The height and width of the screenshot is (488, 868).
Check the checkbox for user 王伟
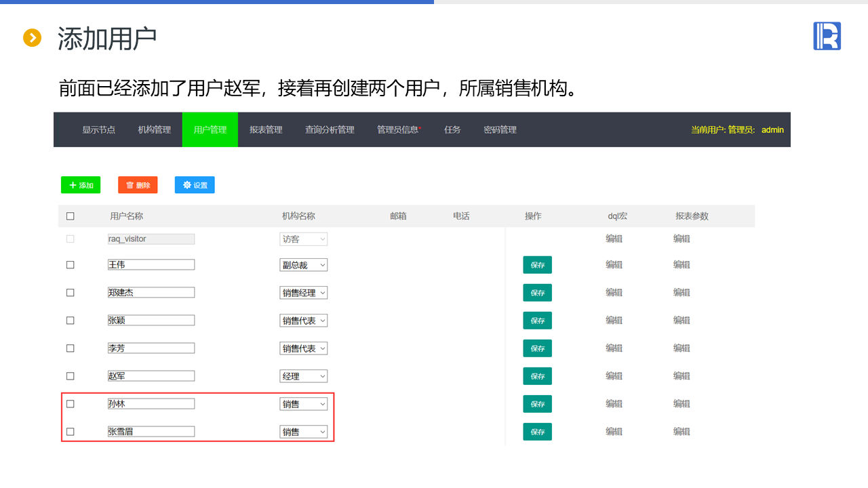(x=71, y=265)
